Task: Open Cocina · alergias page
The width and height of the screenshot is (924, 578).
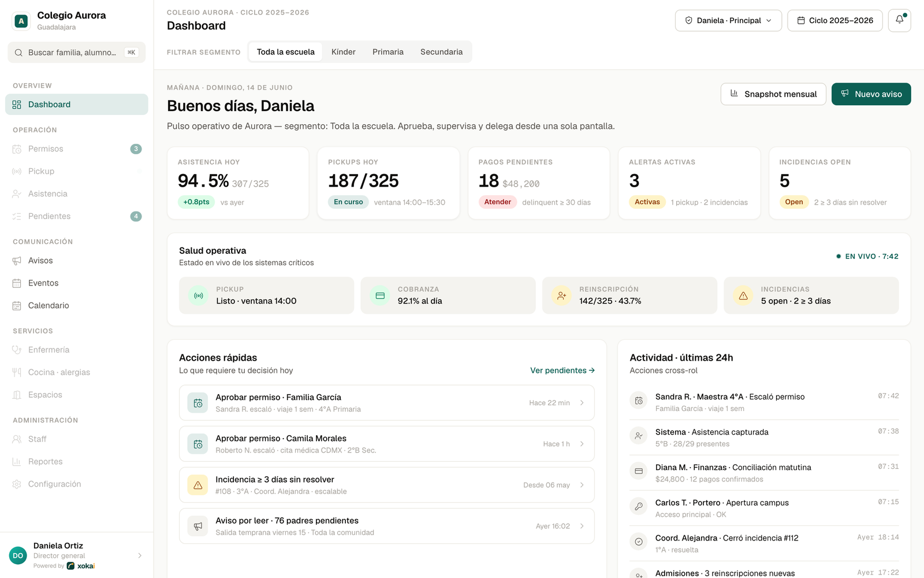Action: point(77,373)
